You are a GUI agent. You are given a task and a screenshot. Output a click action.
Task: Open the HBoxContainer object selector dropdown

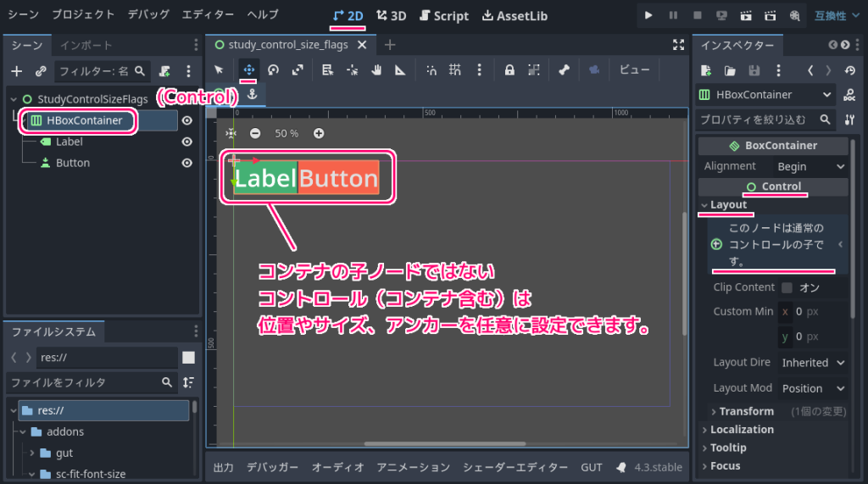(x=765, y=95)
